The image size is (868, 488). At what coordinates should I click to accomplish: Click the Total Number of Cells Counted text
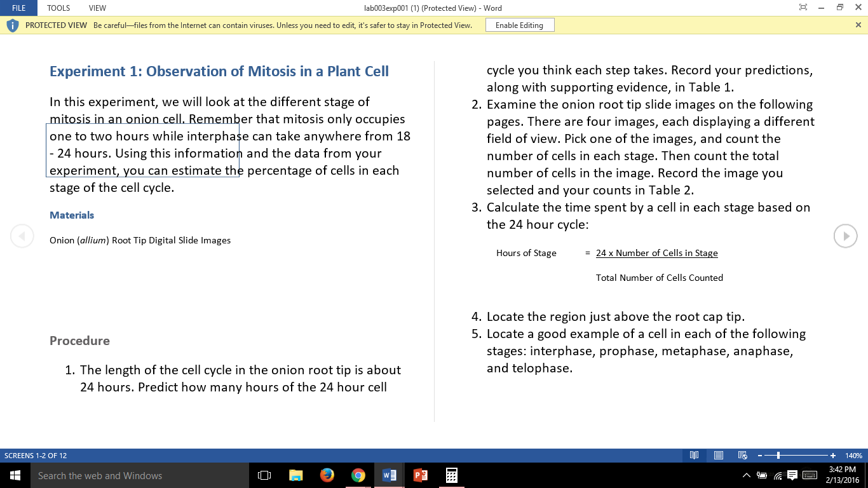(660, 278)
